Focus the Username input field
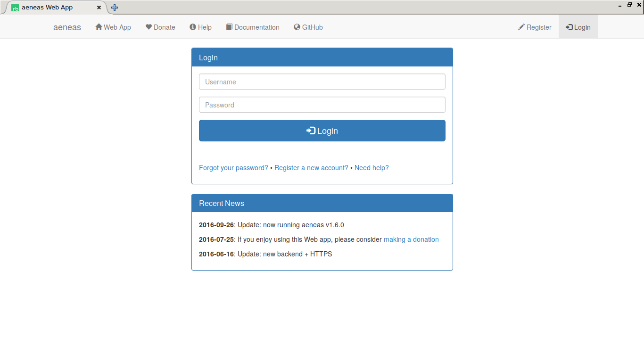This screenshot has width=644, height=362. click(322, 82)
